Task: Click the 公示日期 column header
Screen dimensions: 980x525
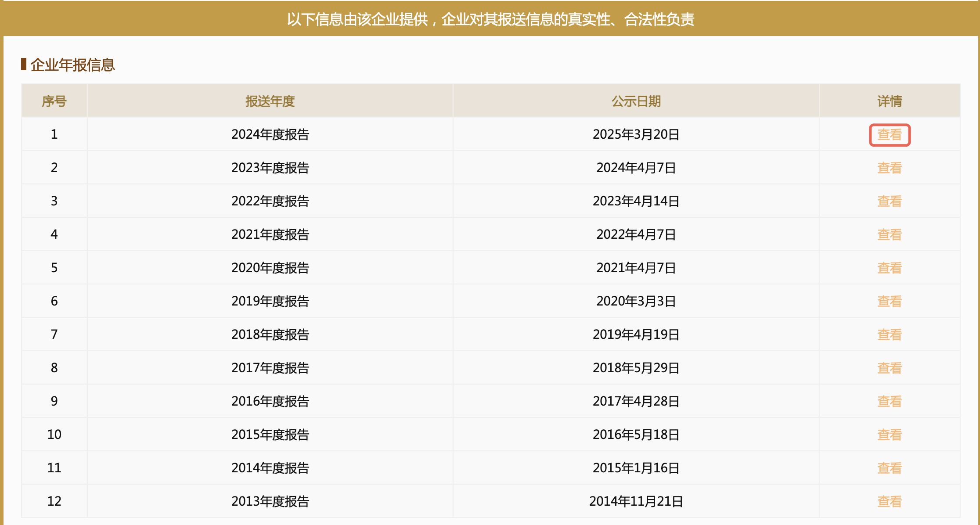Action: pyautogui.click(x=636, y=101)
